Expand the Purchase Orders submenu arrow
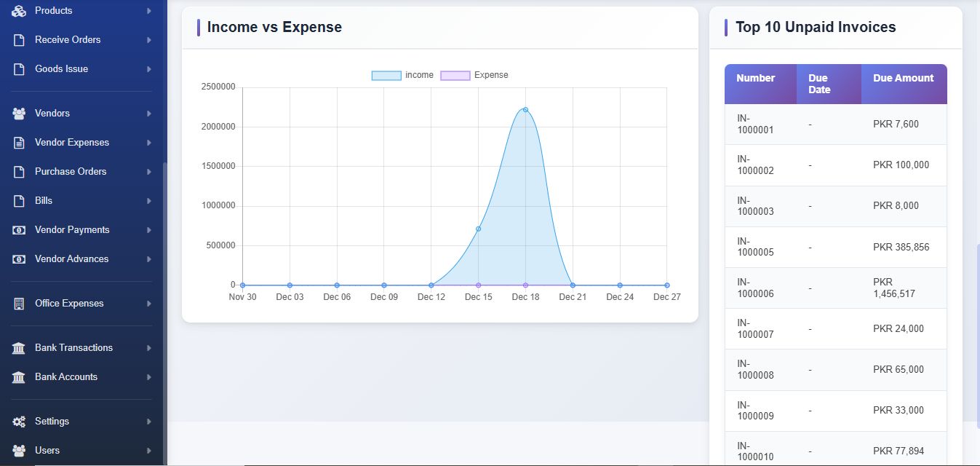980x466 pixels. (148, 172)
